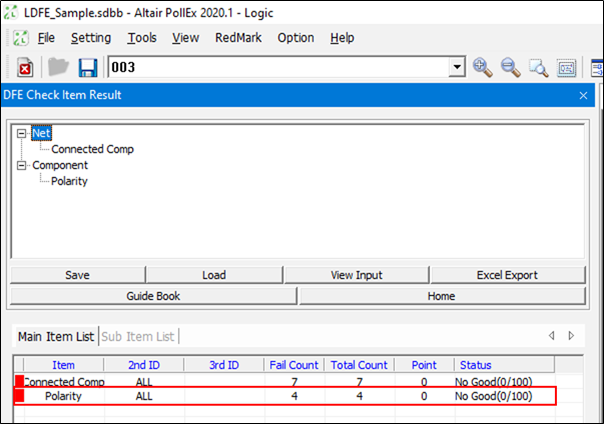Collapse the Component tree node

22,165
